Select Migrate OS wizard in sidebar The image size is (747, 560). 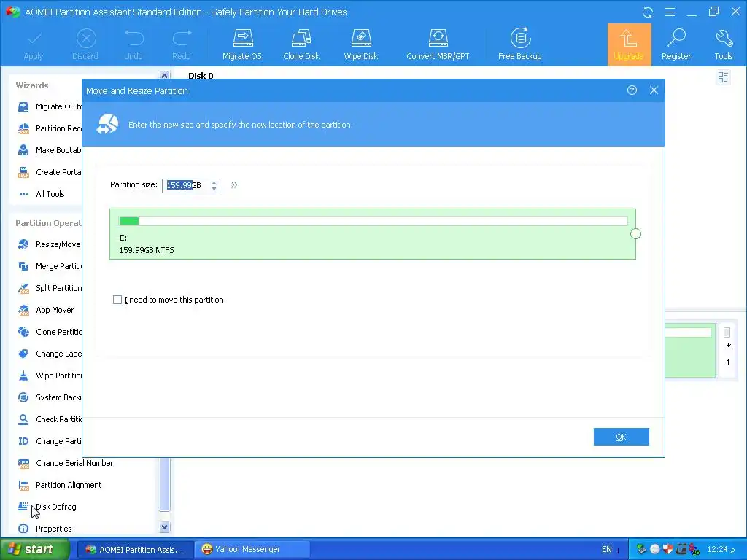click(x=49, y=106)
